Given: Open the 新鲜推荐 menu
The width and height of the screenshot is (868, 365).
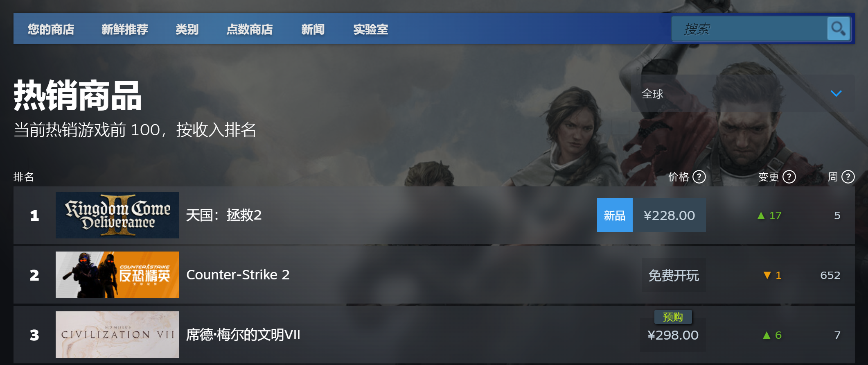Looking at the screenshot, I should tap(125, 29).
